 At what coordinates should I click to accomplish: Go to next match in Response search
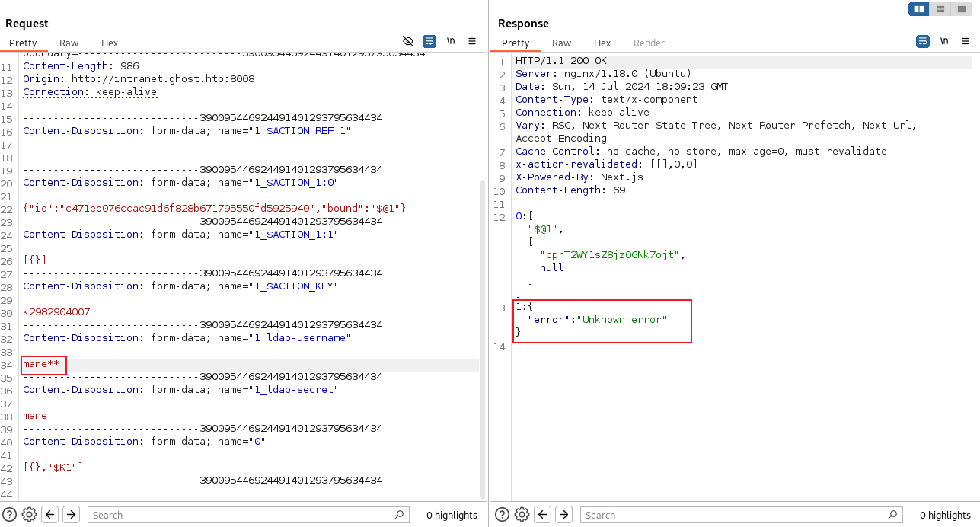[563, 514]
